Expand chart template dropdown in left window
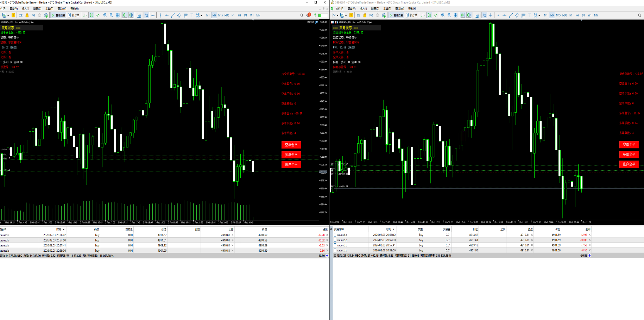 8,15
